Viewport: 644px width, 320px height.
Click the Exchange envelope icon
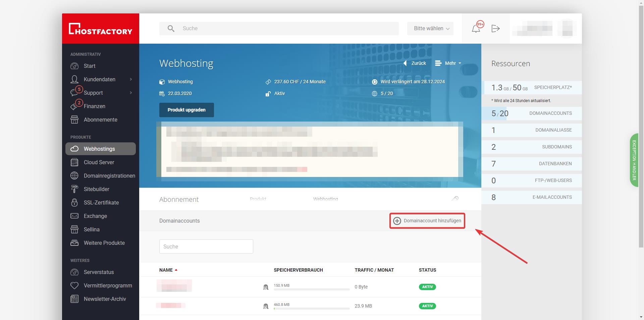(74, 216)
